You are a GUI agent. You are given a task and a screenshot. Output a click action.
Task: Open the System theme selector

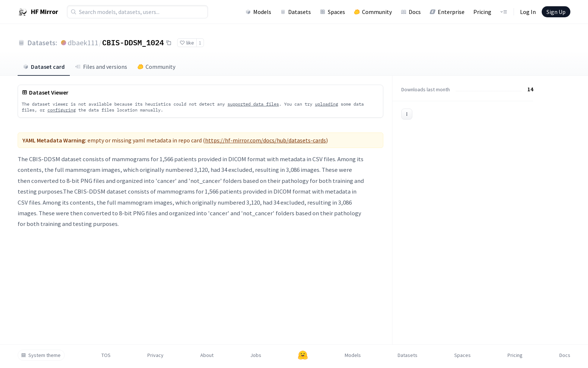41,355
